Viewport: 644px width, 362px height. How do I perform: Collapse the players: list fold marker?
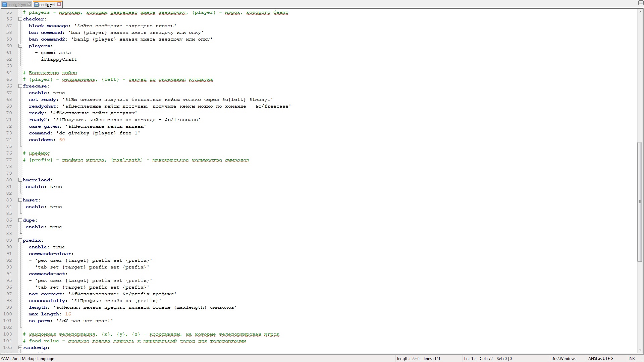[x=20, y=46]
